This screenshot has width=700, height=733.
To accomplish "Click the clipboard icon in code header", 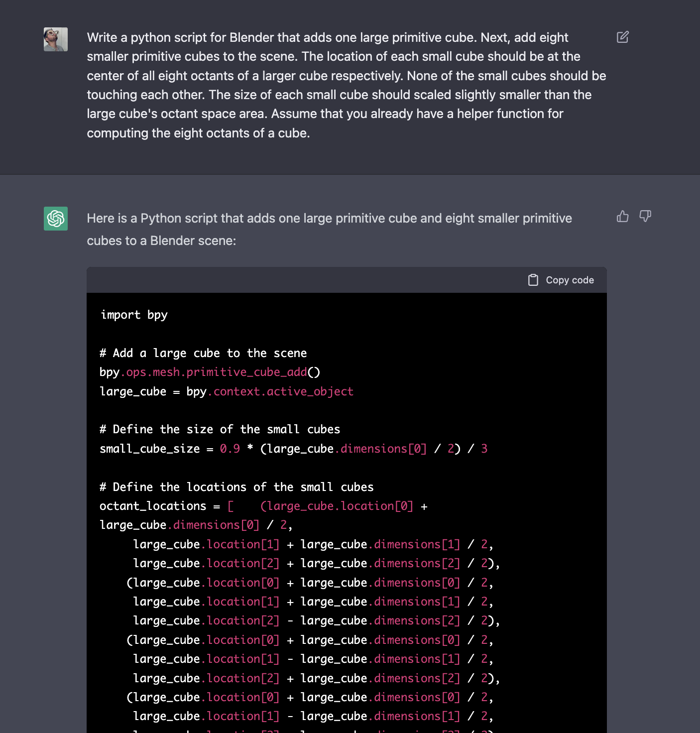I will [x=533, y=280].
